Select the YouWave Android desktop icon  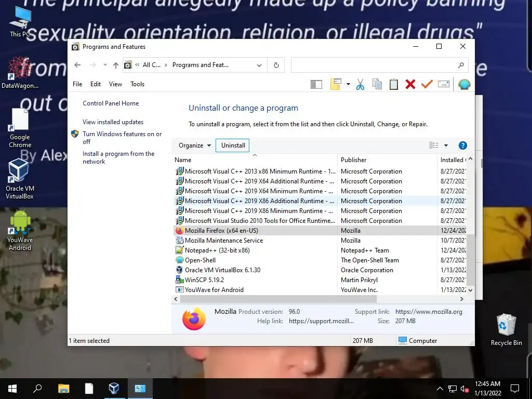point(20,230)
